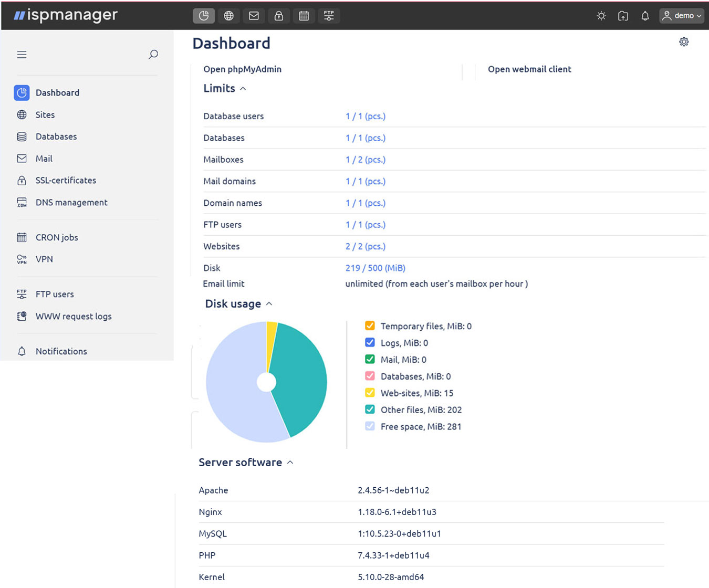The image size is (709, 588).
Task: Switch theme with the sun icon
Action: (x=601, y=16)
